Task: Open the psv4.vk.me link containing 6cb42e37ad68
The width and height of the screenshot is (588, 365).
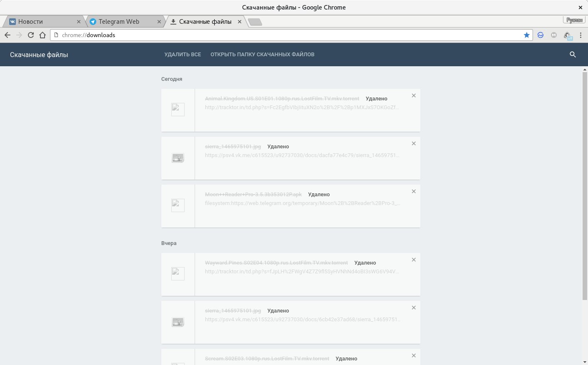Action: [x=303, y=320]
